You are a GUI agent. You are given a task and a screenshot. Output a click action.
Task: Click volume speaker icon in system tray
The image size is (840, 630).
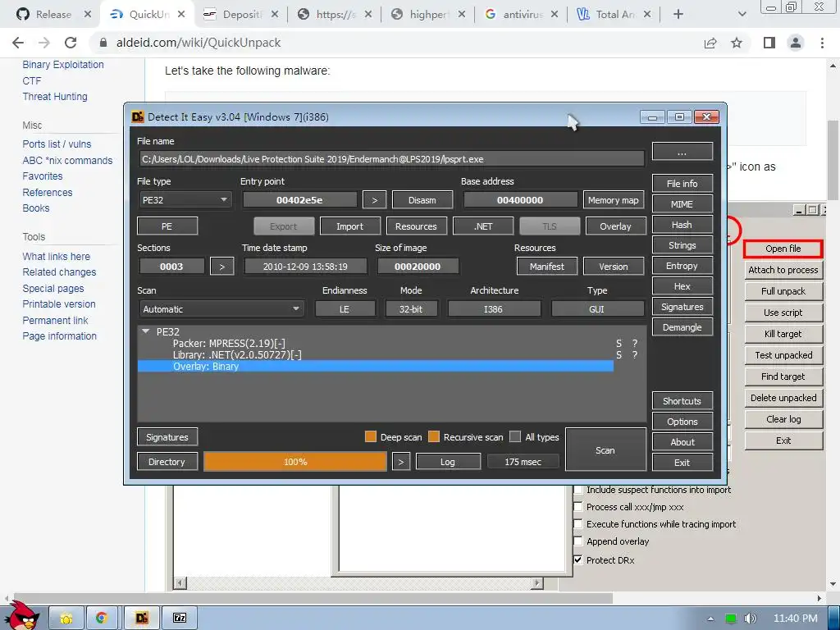click(750, 619)
